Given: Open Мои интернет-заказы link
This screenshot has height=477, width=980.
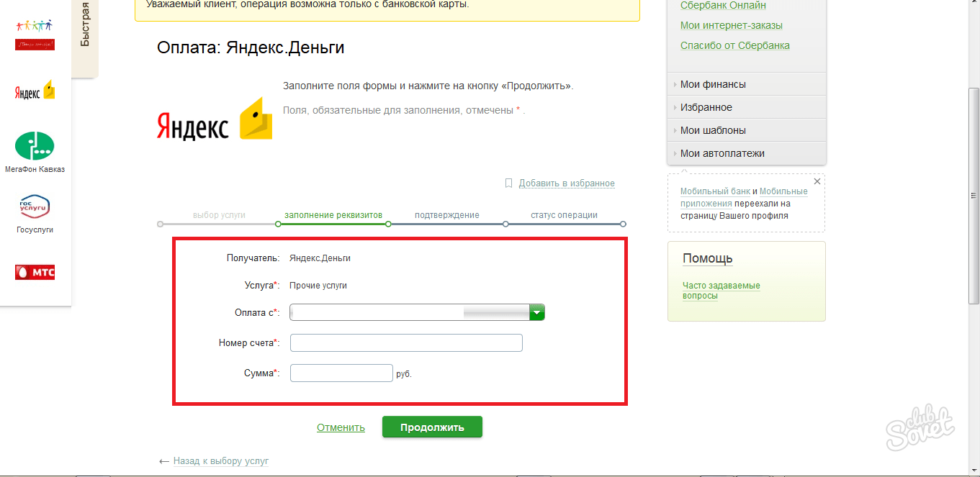Looking at the screenshot, I should (732, 25).
